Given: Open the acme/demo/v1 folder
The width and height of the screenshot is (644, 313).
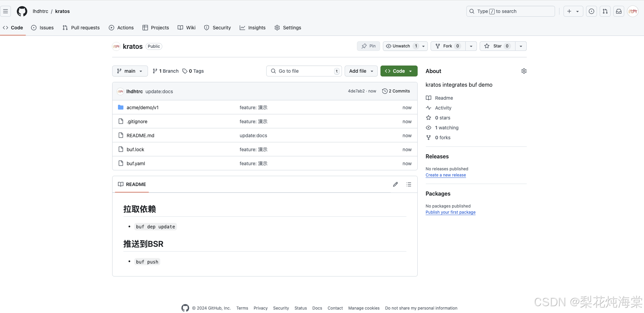Looking at the screenshot, I should pos(143,108).
